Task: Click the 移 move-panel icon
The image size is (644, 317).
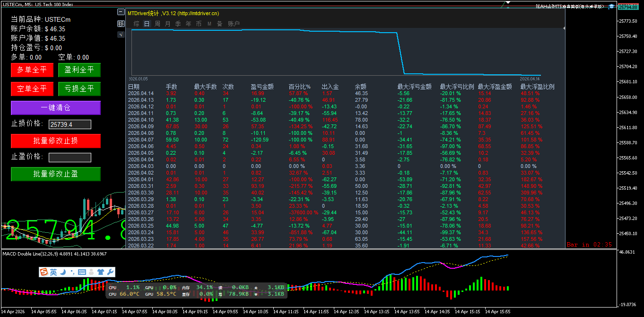Action: 121,24
